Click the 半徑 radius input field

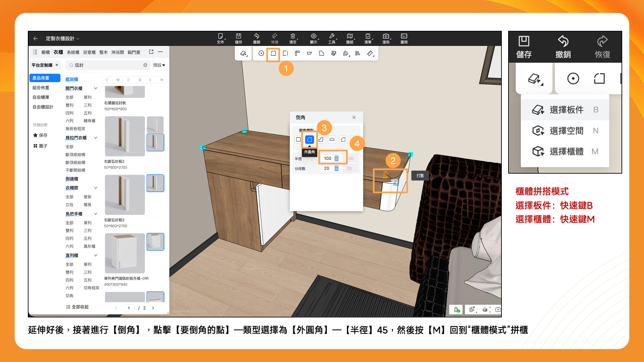(x=327, y=159)
